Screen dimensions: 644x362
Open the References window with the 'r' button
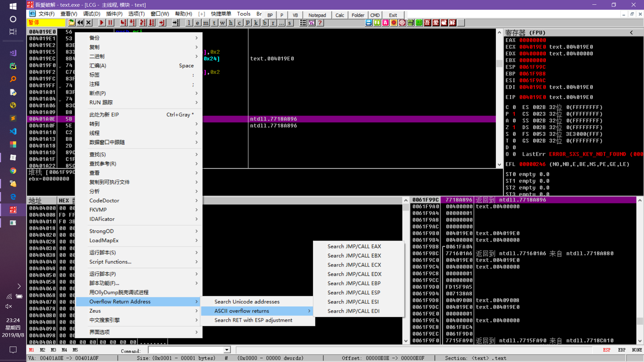(x=273, y=22)
